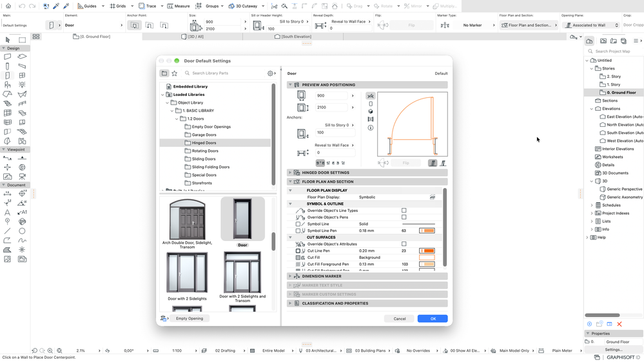The image size is (644, 362).
Task: Check Override Object's Line Types
Action: 404,211
